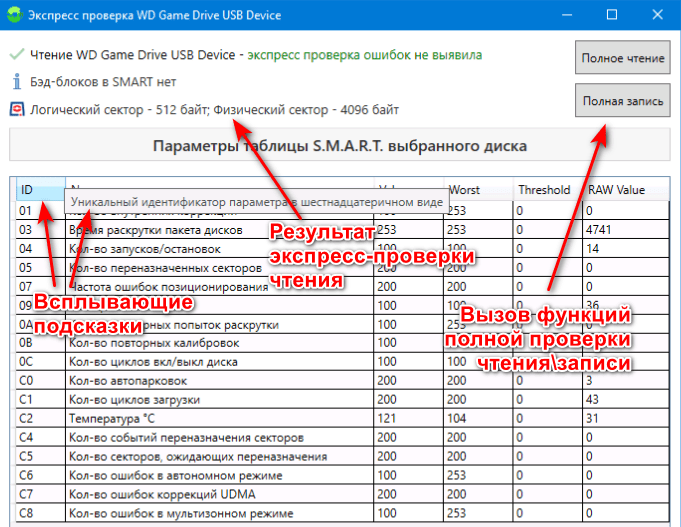The width and height of the screenshot is (681, 527).
Task: Click the Параметры таблицы S.M.A.R.T. header bar
Action: [340, 145]
